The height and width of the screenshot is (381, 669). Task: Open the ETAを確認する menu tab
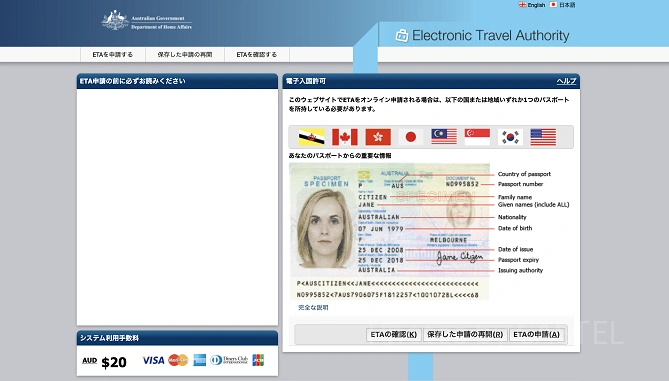257,55
